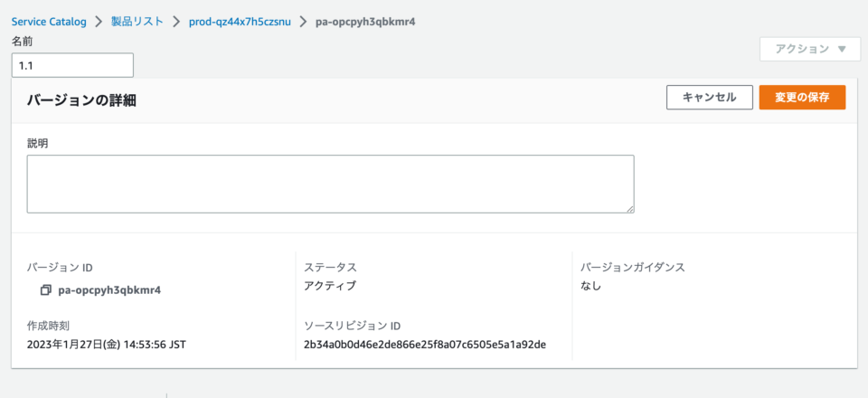Click the 作成時刻 timestamp value
Image resolution: width=868 pixels, height=398 pixels.
click(x=107, y=345)
